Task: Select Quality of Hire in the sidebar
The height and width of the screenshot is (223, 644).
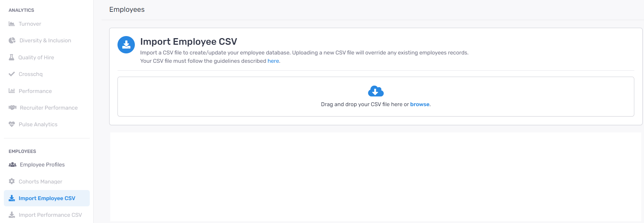Action: point(36,58)
